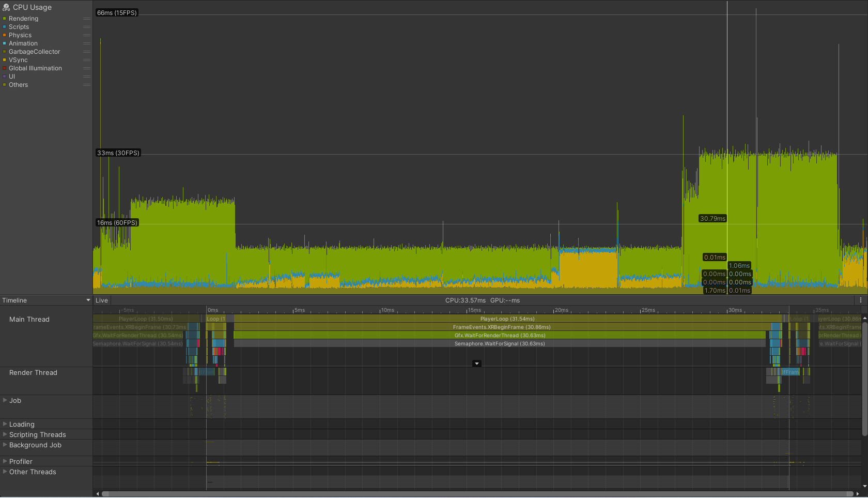Click the vertical scrollbar up arrow
868x498 pixels.
pyautogui.click(x=865, y=318)
